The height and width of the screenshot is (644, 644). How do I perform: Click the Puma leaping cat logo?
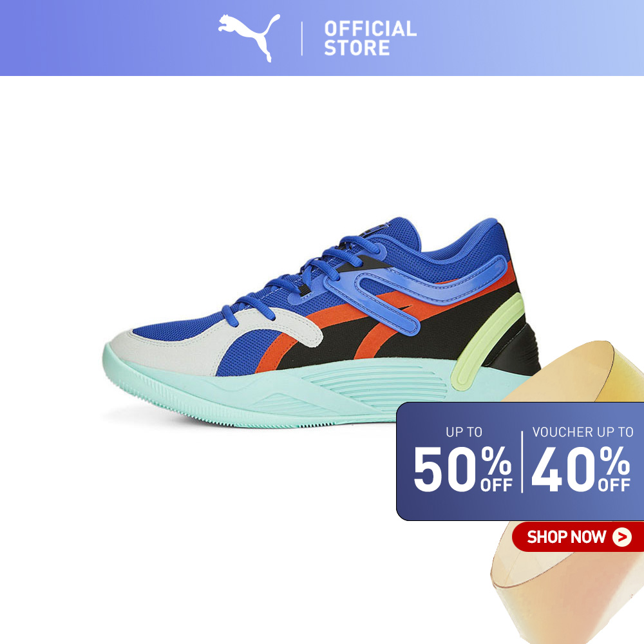pyautogui.click(x=249, y=37)
